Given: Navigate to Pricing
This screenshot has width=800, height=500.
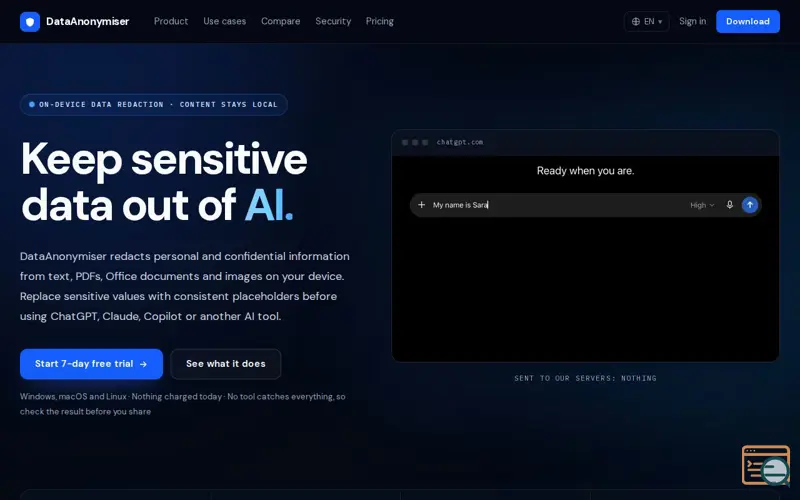Looking at the screenshot, I should click(380, 21).
